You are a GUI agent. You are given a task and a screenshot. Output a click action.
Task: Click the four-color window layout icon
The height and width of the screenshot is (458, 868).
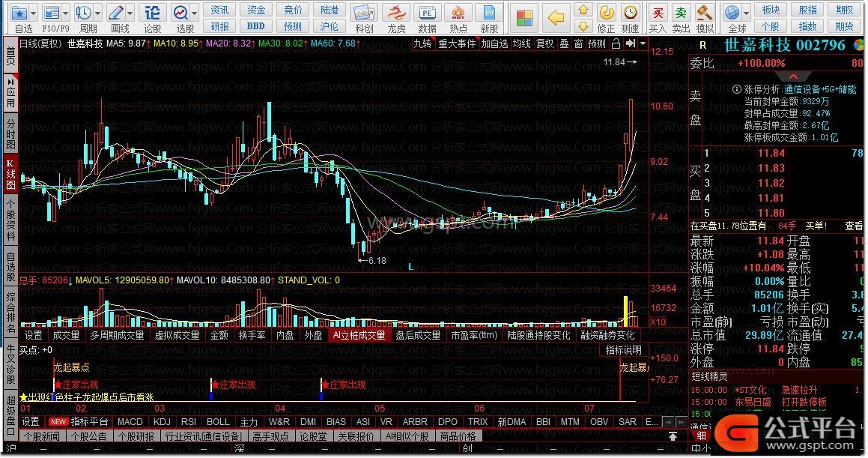coord(523,18)
